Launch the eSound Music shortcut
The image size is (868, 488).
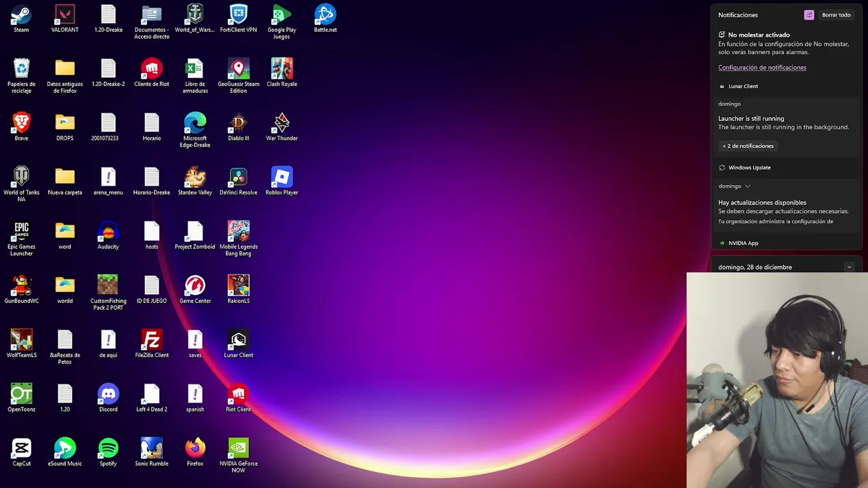64,453
